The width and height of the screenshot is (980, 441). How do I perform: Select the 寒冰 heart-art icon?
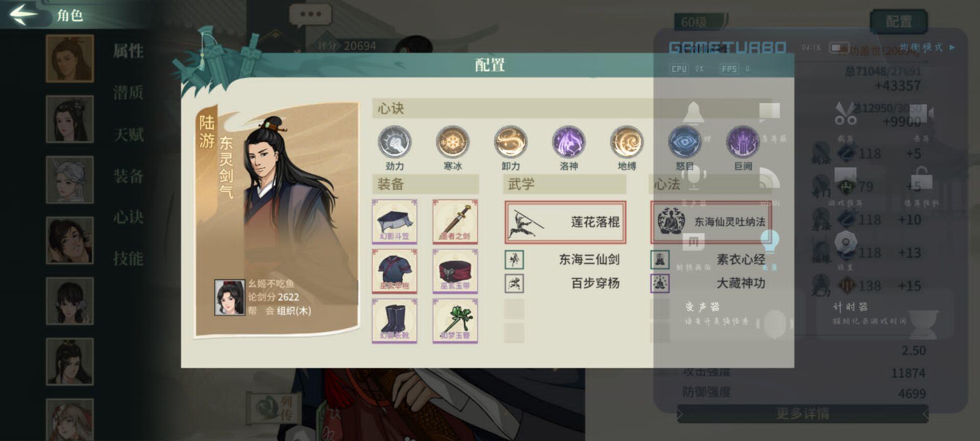click(x=453, y=142)
